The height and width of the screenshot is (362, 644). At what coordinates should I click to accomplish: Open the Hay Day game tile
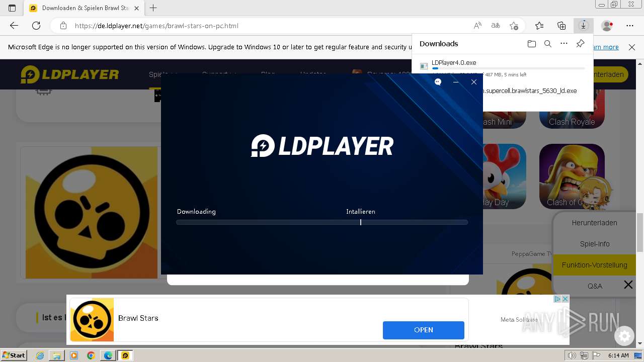click(x=504, y=176)
